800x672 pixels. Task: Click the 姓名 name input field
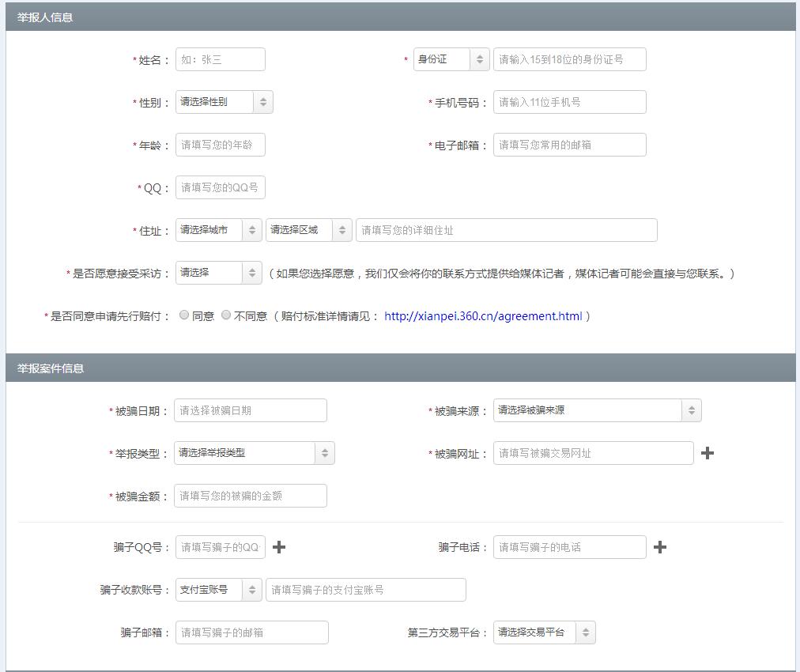click(220, 59)
